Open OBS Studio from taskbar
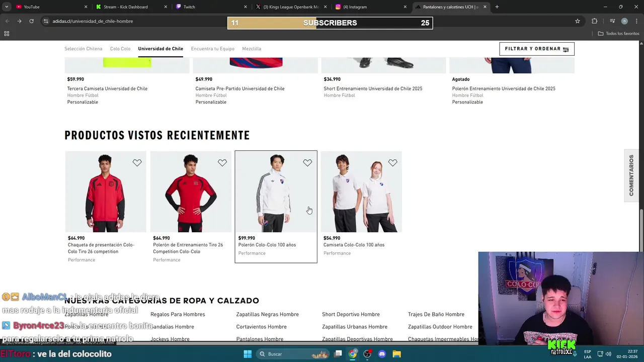The width and height of the screenshot is (644, 362). tap(367, 354)
